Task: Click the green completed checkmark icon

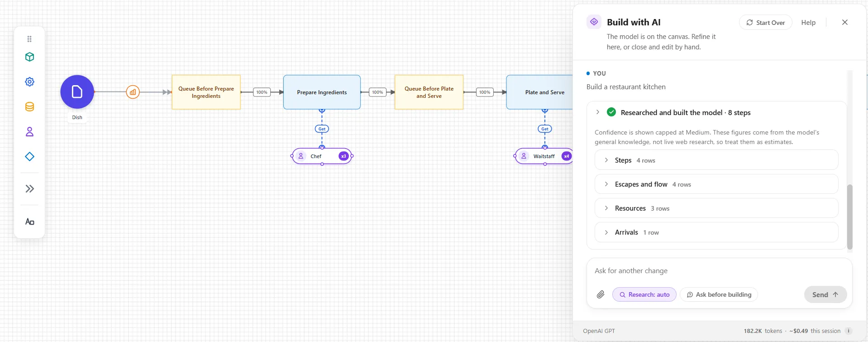Action: click(611, 112)
